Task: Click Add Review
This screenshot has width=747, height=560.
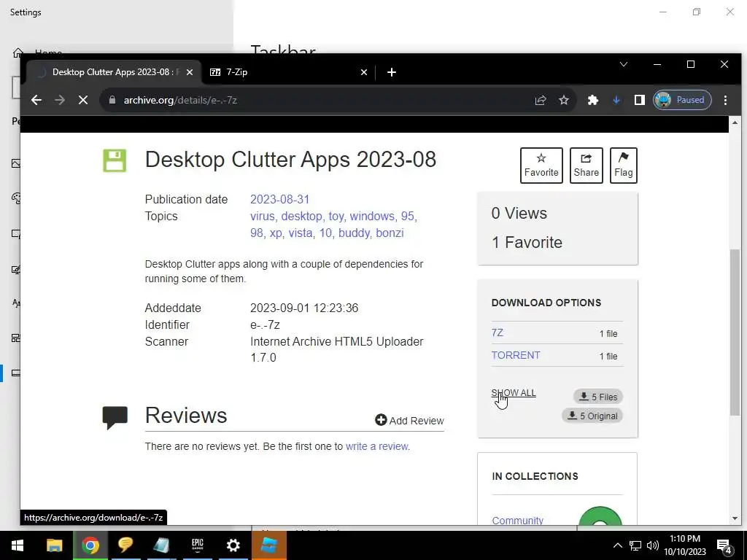Action: (x=409, y=421)
